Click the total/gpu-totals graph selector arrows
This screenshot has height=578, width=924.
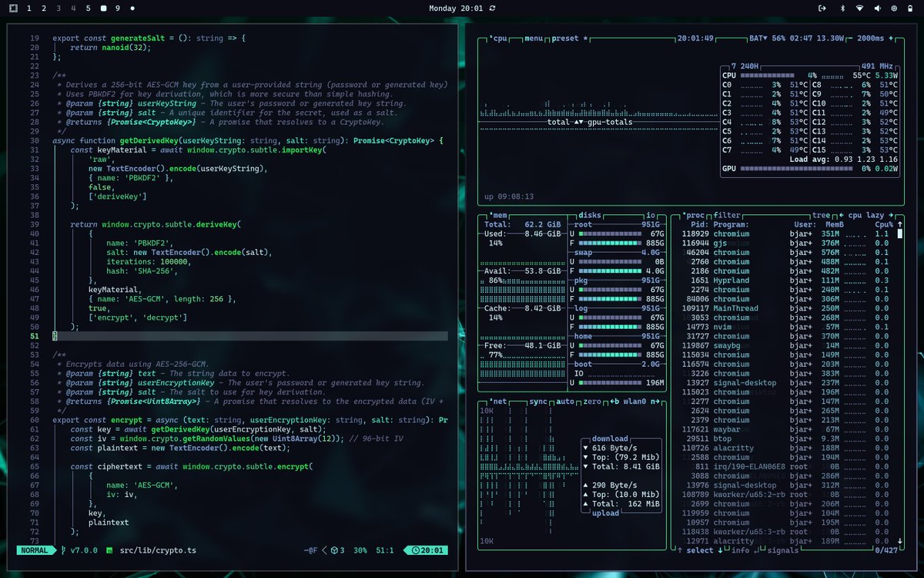(579, 122)
